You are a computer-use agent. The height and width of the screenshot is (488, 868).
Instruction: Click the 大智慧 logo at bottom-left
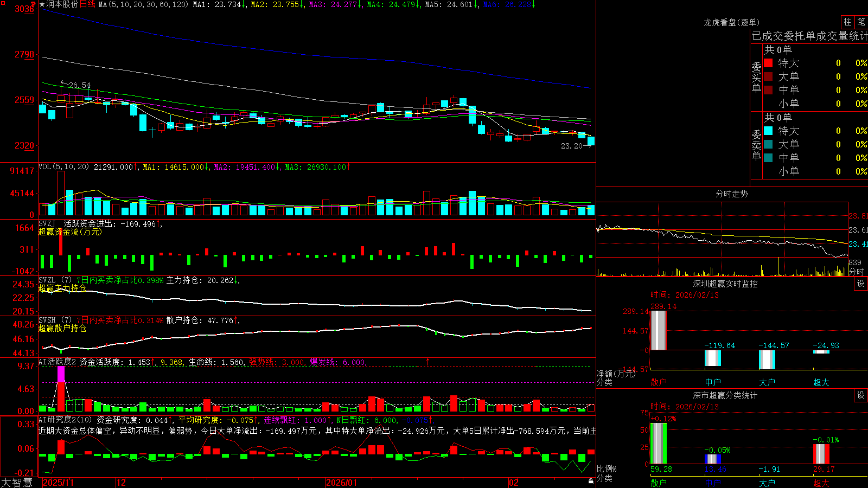pos(17,483)
